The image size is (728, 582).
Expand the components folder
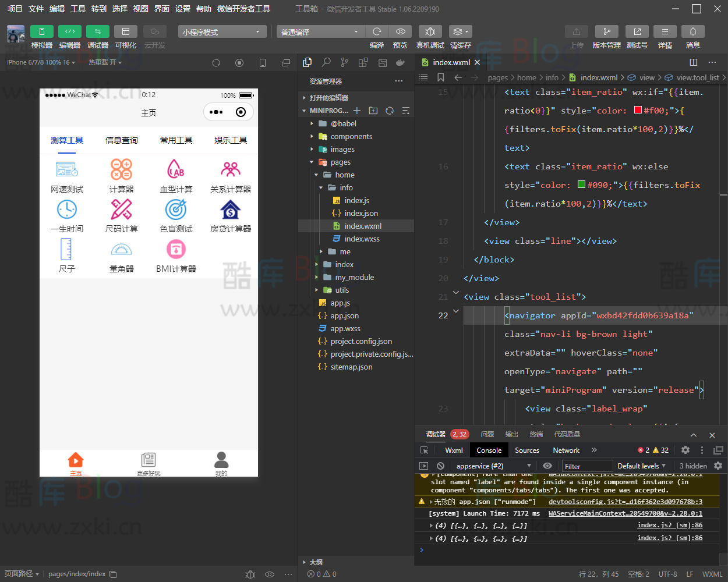(351, 136)
